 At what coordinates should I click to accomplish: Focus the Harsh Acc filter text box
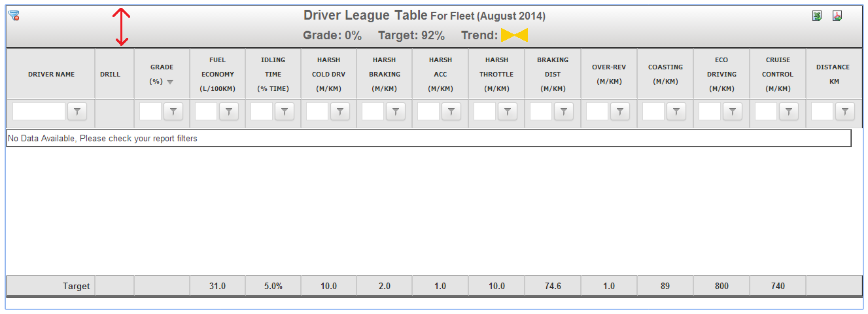(x=428, y=112)
